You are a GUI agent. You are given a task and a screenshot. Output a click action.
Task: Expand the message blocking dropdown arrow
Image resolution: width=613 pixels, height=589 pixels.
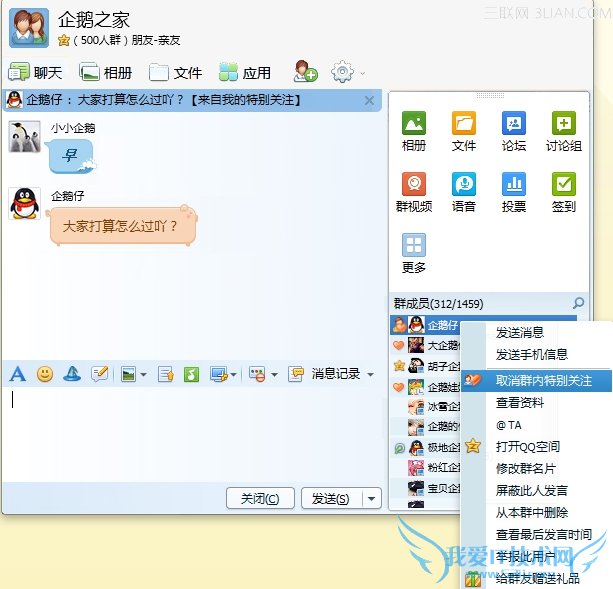pos(274,375)
